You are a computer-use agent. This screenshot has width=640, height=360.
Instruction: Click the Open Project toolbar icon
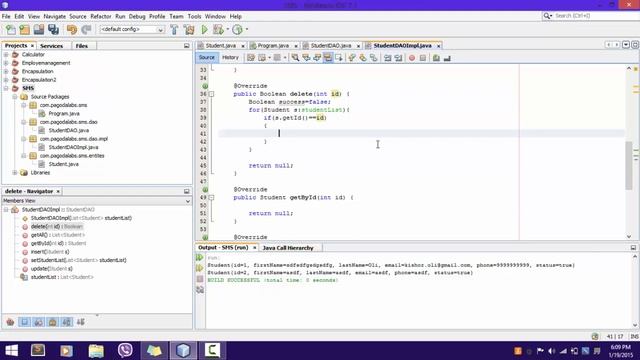39,29
